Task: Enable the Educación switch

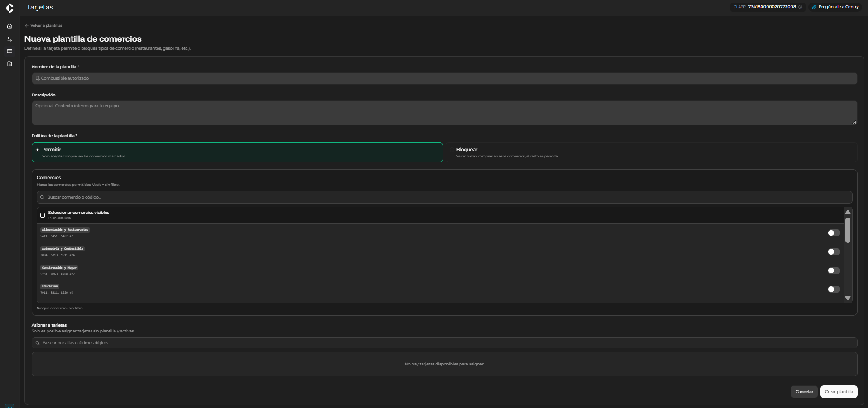Action: (x=834, y=289)
